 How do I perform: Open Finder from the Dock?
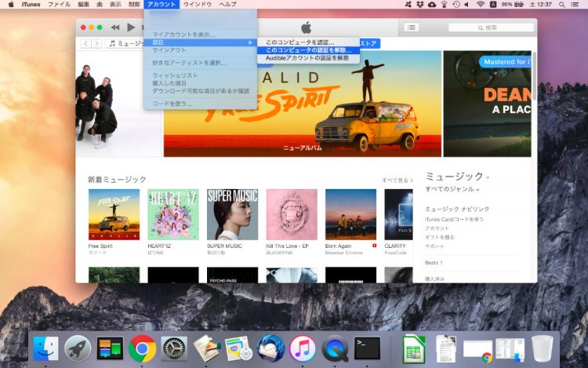point(45,349)
